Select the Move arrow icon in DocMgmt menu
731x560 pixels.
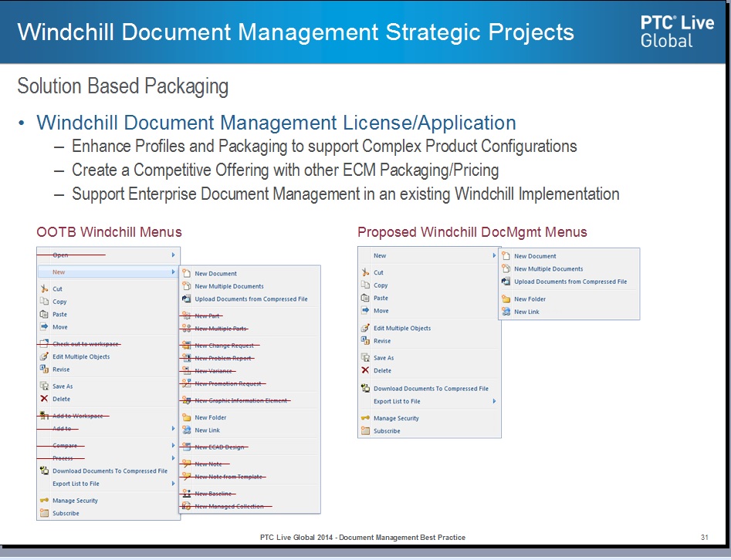(365, 310)
